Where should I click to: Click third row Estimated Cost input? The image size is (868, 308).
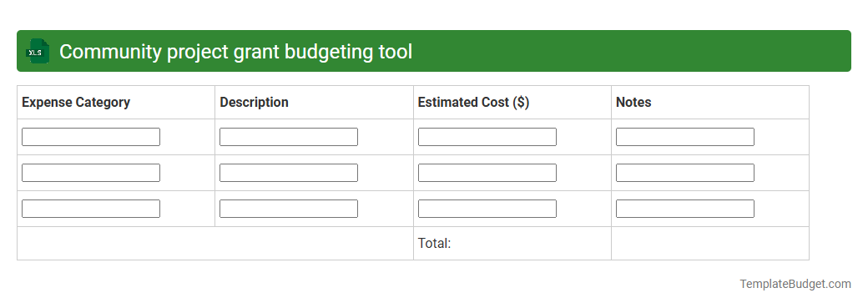487,209
